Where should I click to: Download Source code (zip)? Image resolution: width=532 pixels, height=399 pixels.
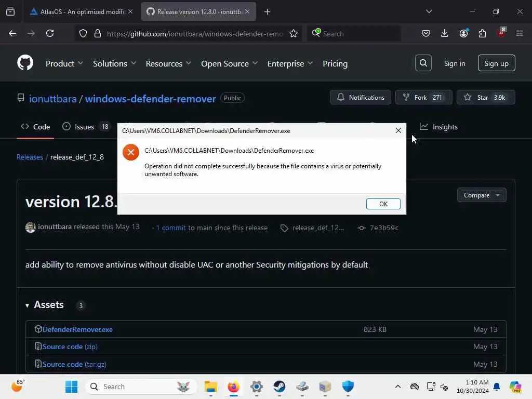click(x=70, y=347)
